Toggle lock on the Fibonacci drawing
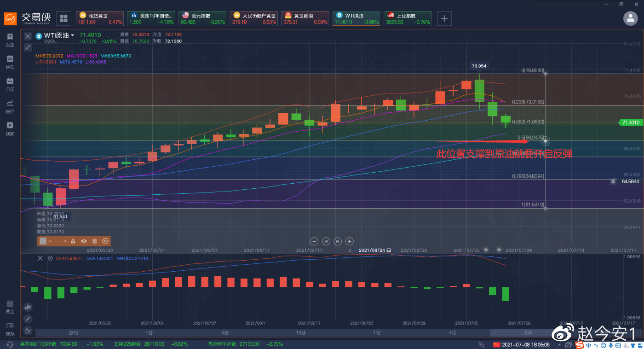 (73, 241)
